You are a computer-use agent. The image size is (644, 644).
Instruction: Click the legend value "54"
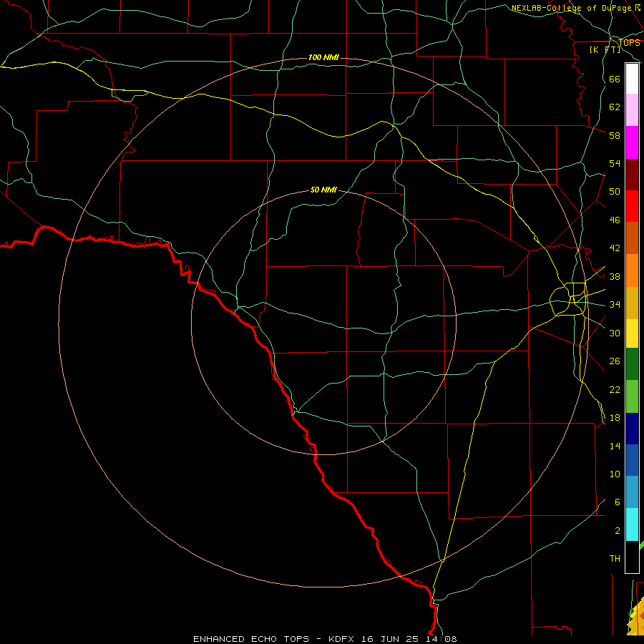(615, 163)
